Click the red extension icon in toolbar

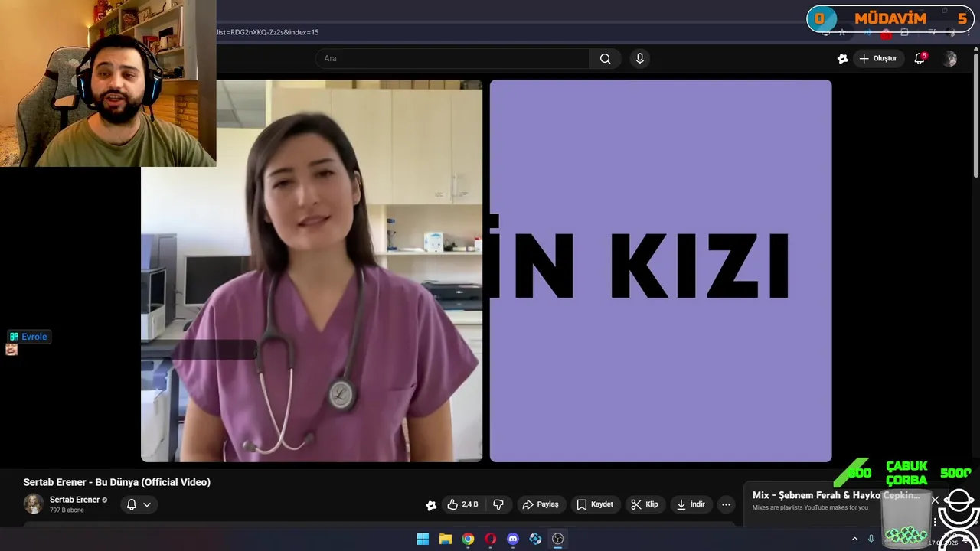(886, 34)
